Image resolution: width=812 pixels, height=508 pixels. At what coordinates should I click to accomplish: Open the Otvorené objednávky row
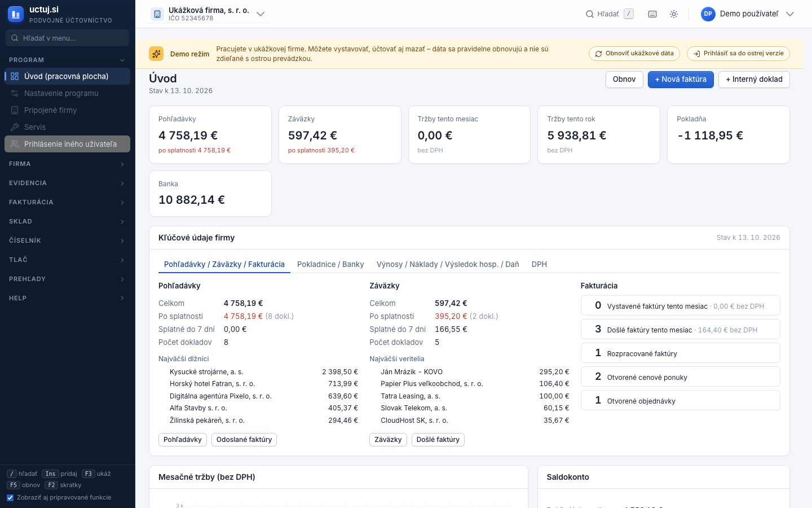[x=681, y=400]
